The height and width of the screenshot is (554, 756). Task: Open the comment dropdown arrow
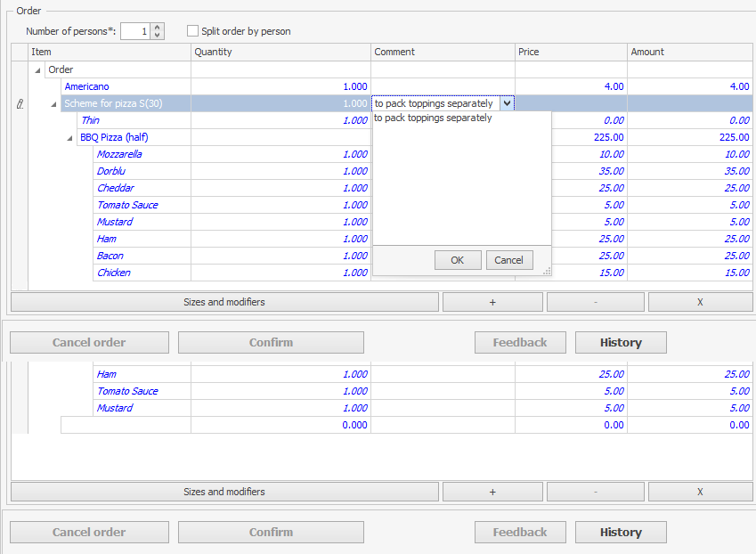pyautogui.click(x=507, y=103)
